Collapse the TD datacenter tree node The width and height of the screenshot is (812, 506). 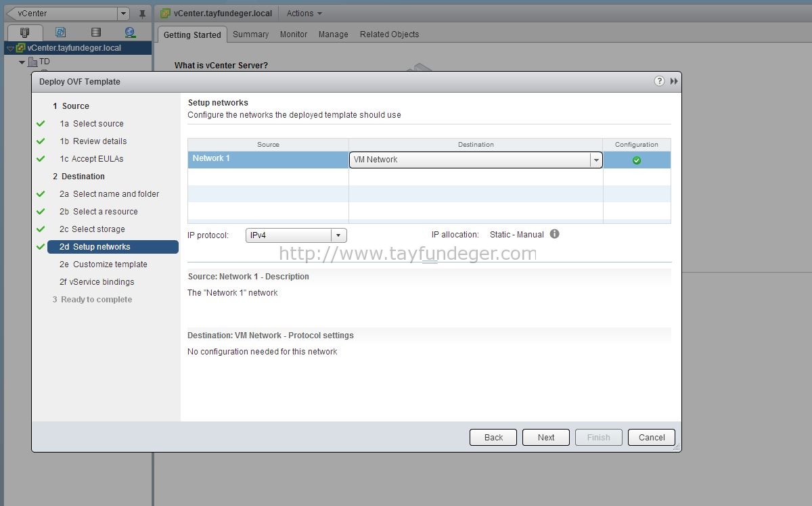(x=22, y=62)
